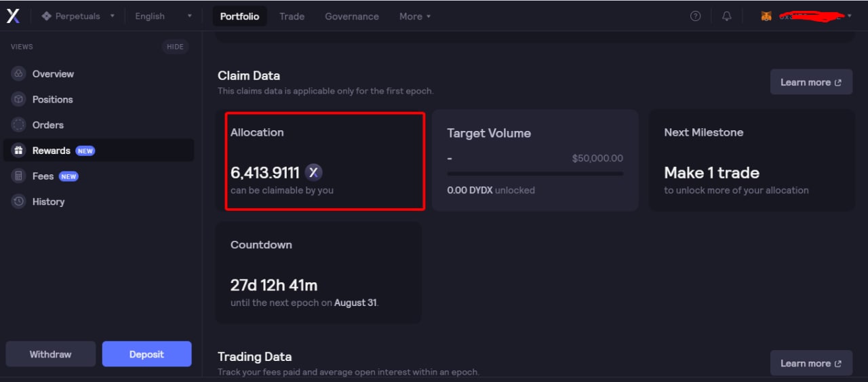Click the NEW badge beside Fees
This screenshot has width=868, height=382.
pos(68,176)
